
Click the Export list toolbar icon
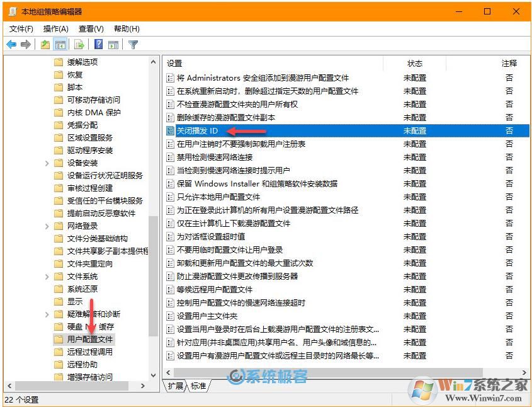(79, 45)
